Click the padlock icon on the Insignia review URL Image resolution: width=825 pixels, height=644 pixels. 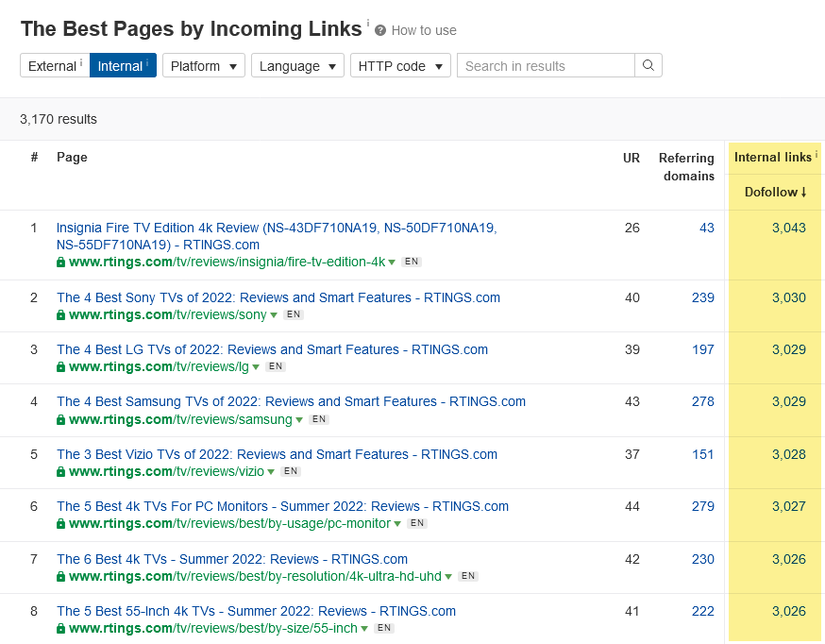(x=60, y=263)
